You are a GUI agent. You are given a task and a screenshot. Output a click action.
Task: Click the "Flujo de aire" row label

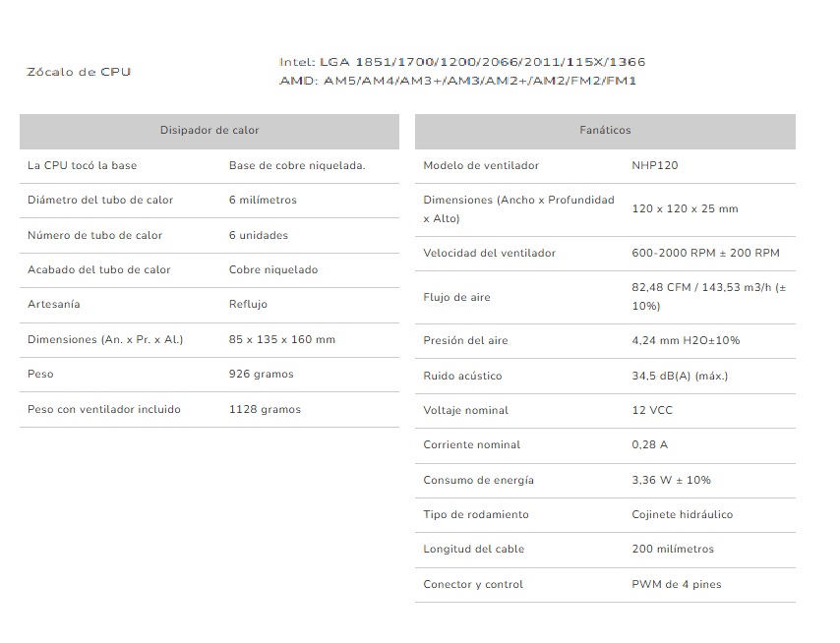(456, 297)
